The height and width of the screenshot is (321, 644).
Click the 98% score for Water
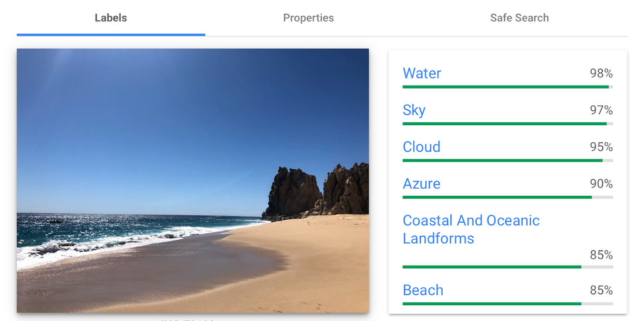click(x=601, y=74)
